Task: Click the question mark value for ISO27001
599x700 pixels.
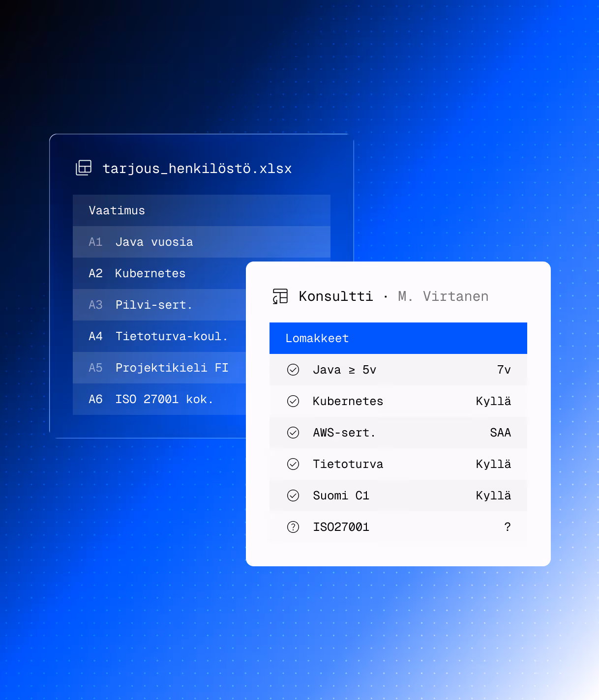Action: click(508, 527)
